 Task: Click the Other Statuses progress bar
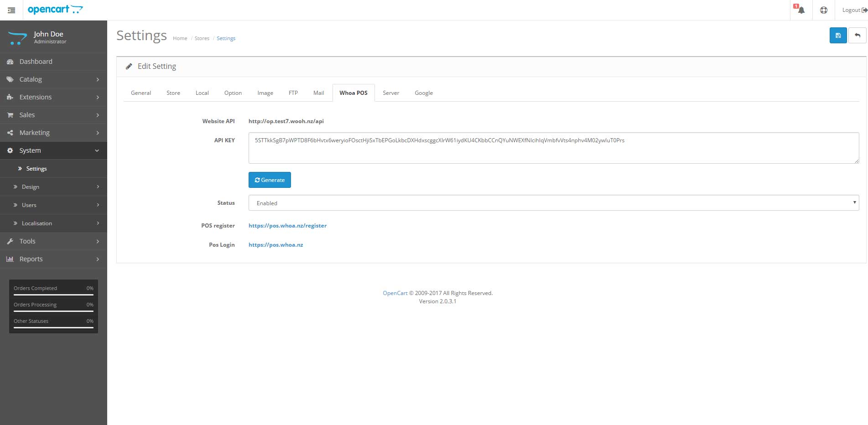point(53,327)
